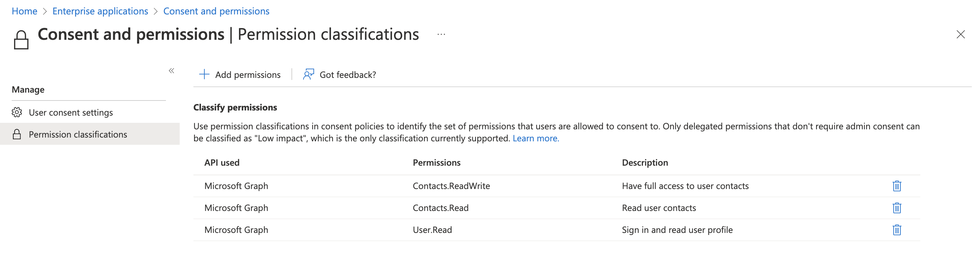Click the Add permissions button
The image size is (980, 271).
(247, 74)
